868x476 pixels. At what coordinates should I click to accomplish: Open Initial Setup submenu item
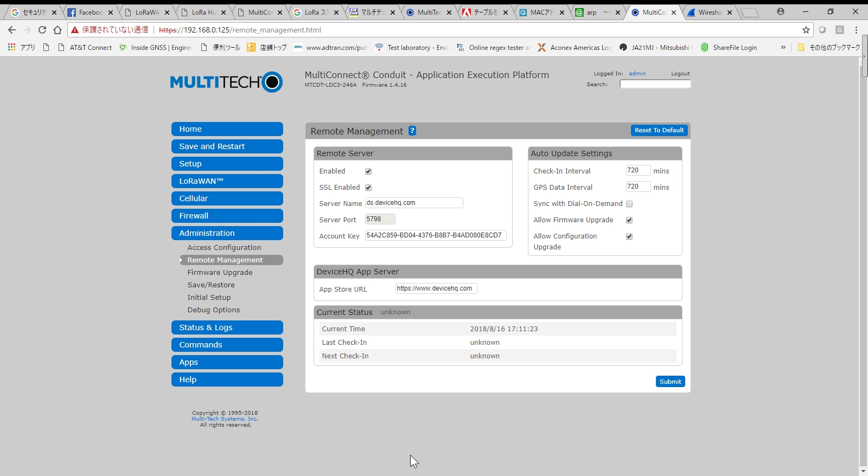(209, 298)
